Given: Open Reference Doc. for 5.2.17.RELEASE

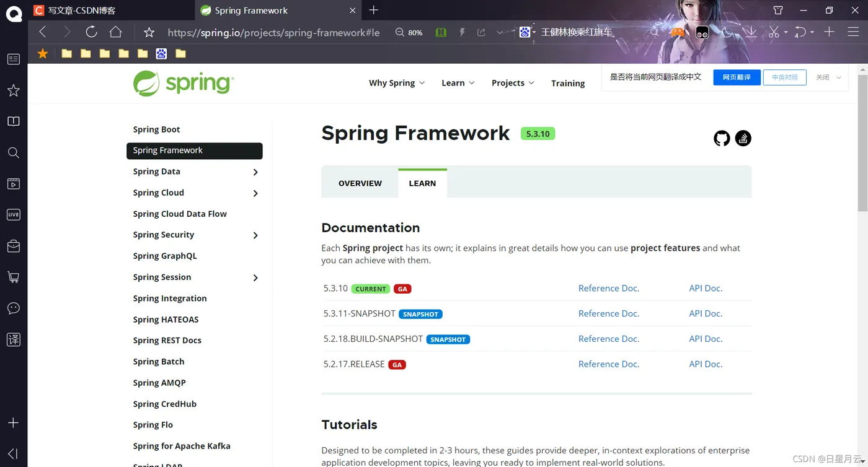Looking at the screenshot, I should 609,364.
